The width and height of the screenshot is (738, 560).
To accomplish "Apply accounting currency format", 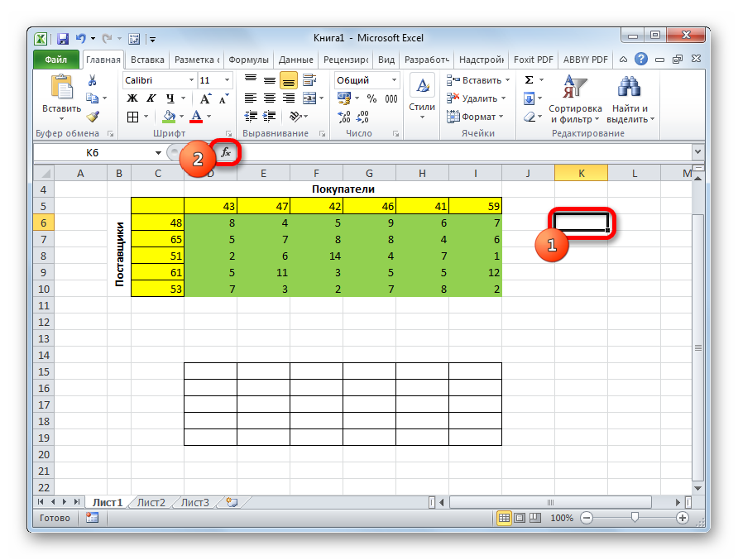I will click(x=344, y=98).
